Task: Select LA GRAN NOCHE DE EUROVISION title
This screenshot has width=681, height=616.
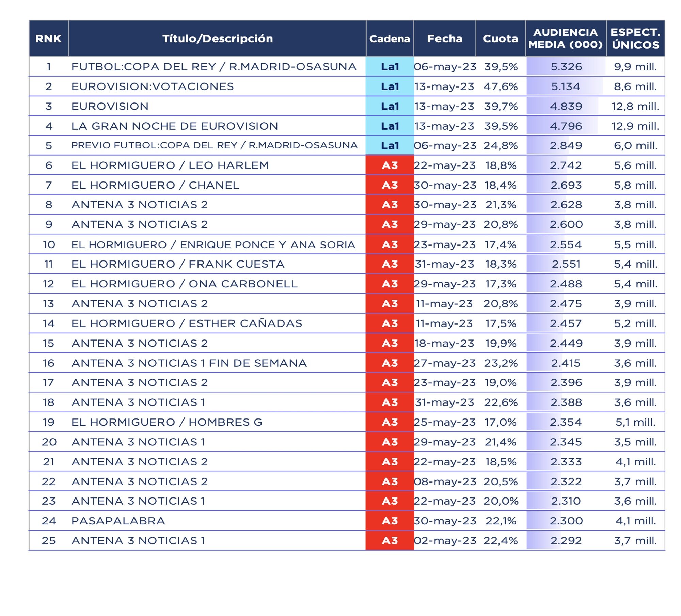Action: point(174,126)
